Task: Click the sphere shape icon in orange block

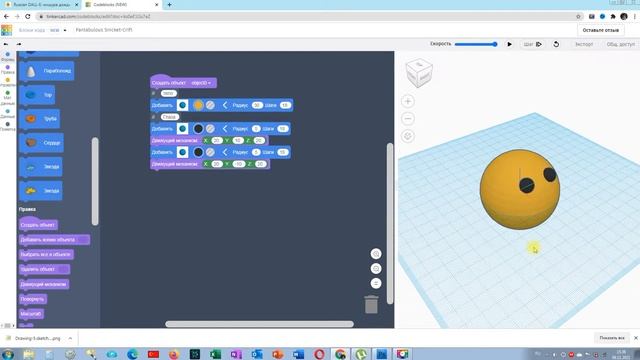Action: [x=182, y=105]
